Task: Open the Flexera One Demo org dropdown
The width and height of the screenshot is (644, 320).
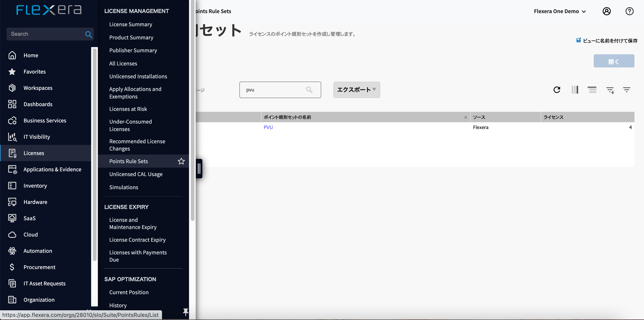Action: (x=560, y=11)
